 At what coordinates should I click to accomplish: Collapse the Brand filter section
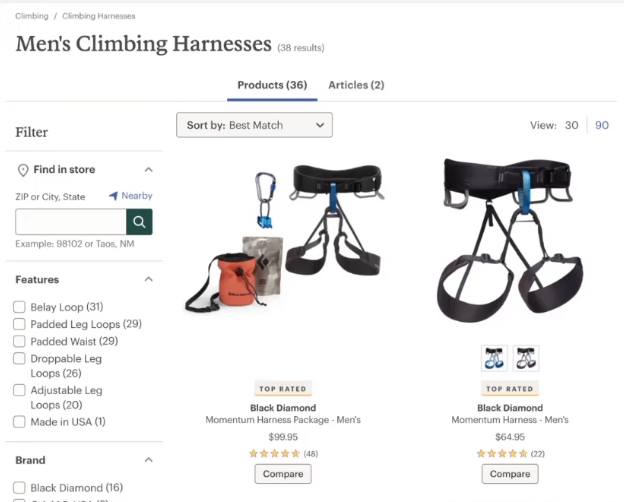[x=148, y=460]
